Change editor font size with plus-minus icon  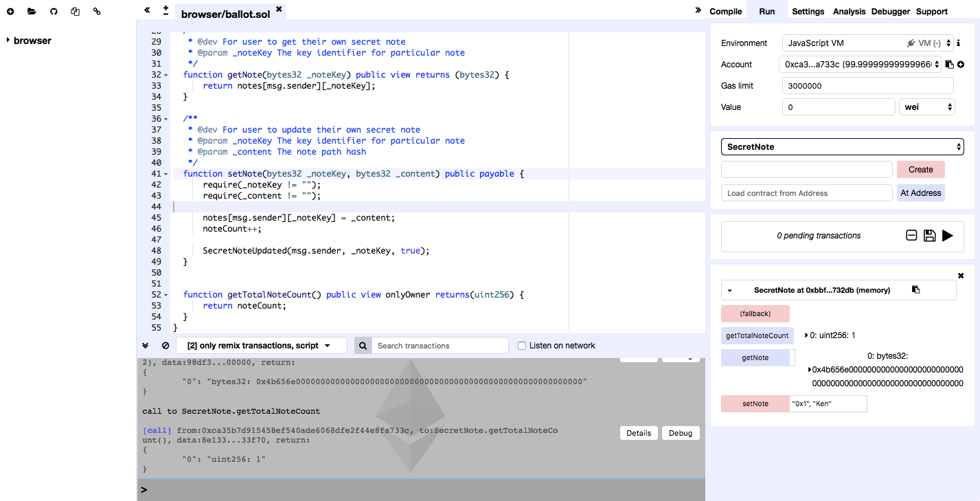pos(166,10)
